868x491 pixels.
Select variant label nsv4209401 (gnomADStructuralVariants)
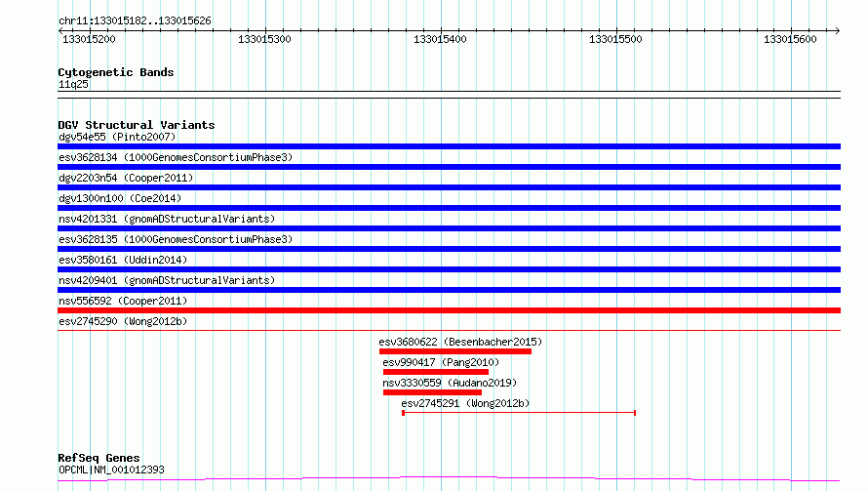click(167, 280)
